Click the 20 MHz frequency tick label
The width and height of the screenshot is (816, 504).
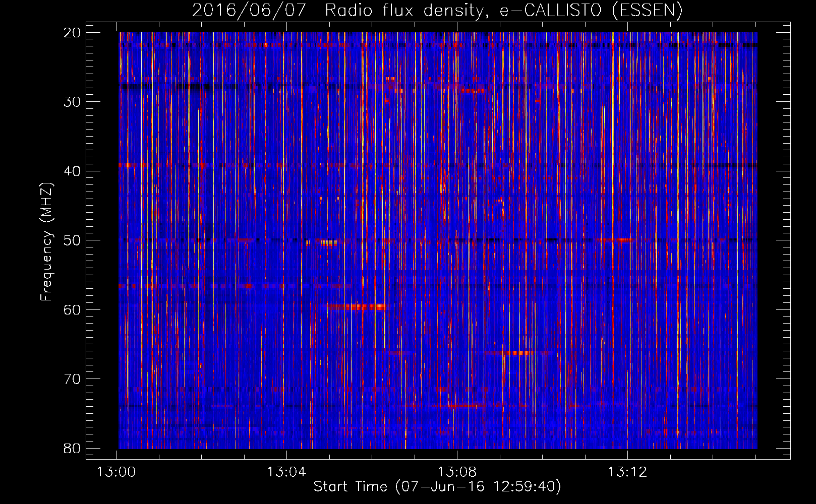pyautogui.click(x=72, y=32)
